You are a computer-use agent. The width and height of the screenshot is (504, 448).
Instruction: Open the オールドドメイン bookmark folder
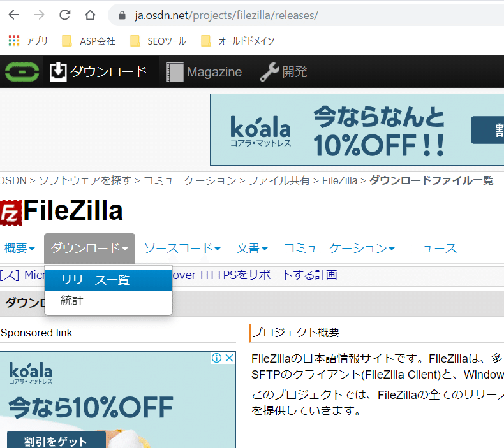coord(237,41)
